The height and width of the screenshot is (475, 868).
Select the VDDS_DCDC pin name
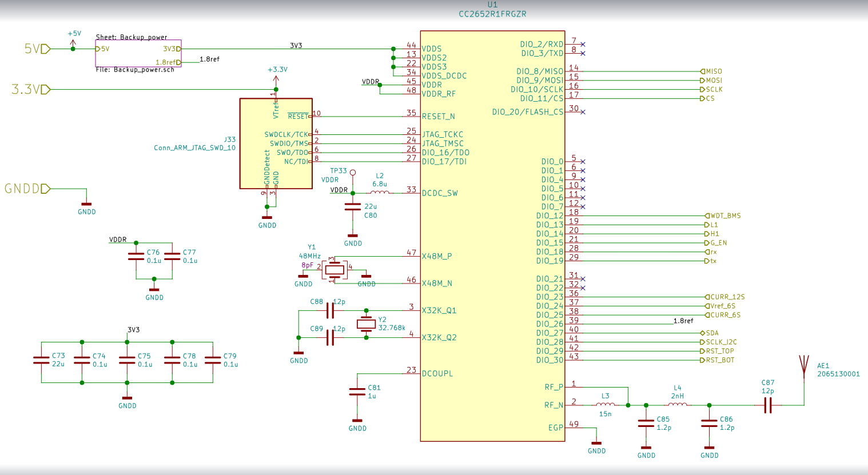(x=444, y=76)
